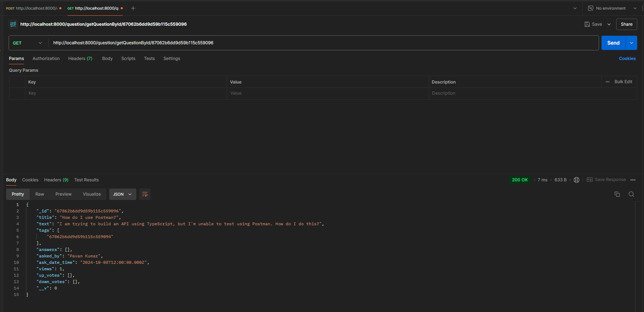This screenshot has width=644, height=312.
Task: Click the Share button
Action: click(626, 24)
